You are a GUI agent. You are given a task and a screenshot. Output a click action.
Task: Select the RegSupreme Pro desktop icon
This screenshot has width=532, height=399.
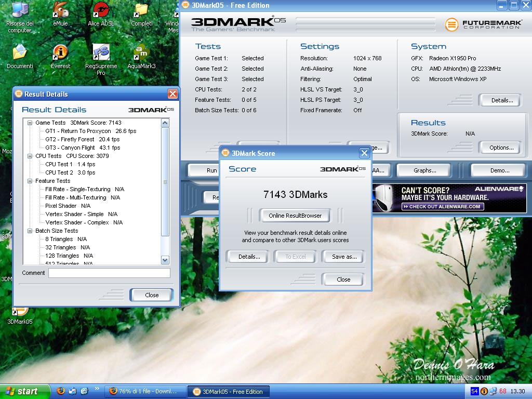101,60
